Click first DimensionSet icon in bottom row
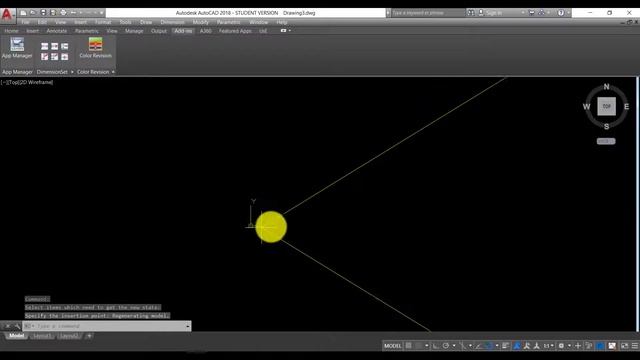 44,57
